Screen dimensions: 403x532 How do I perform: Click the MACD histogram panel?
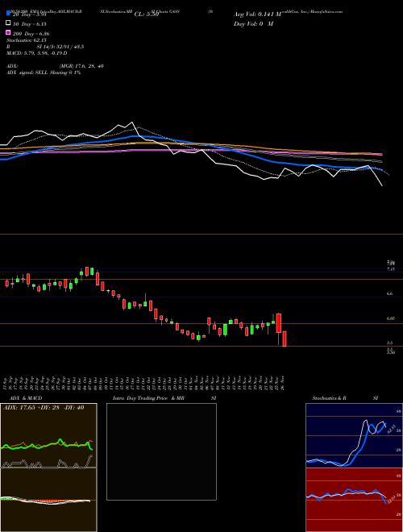[x=48, y=500]
